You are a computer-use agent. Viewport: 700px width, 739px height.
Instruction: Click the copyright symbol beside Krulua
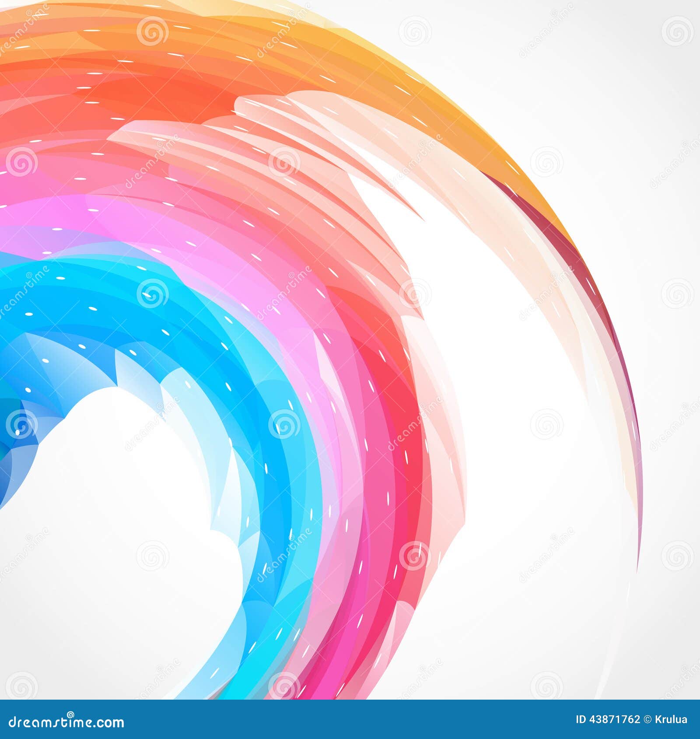(x=646, y=719)
